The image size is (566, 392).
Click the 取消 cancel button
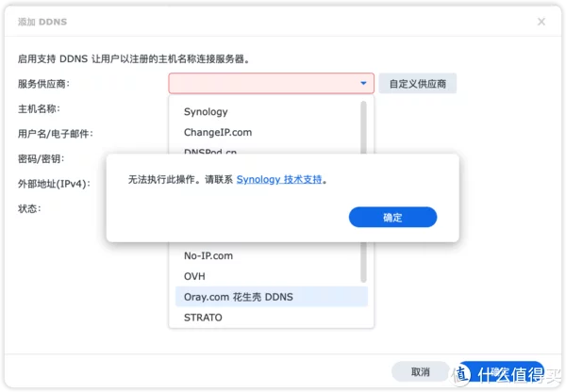pos(421,371)
